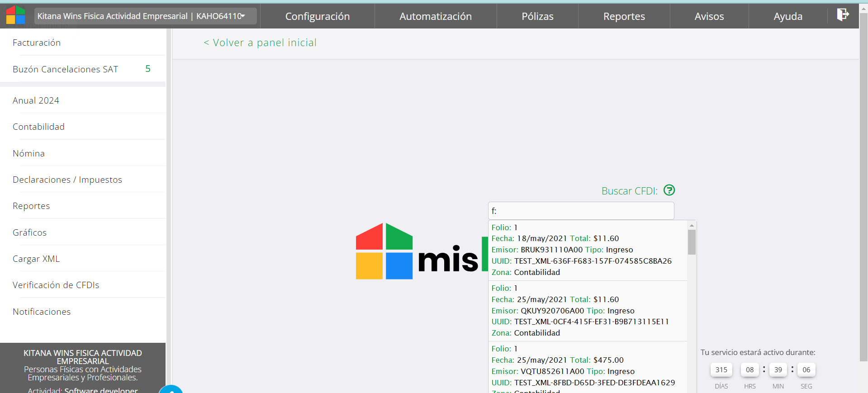Click the blue floating chat bubble icon
The image size is (868, 393).
pyautogui.click(x=171, y=389)
